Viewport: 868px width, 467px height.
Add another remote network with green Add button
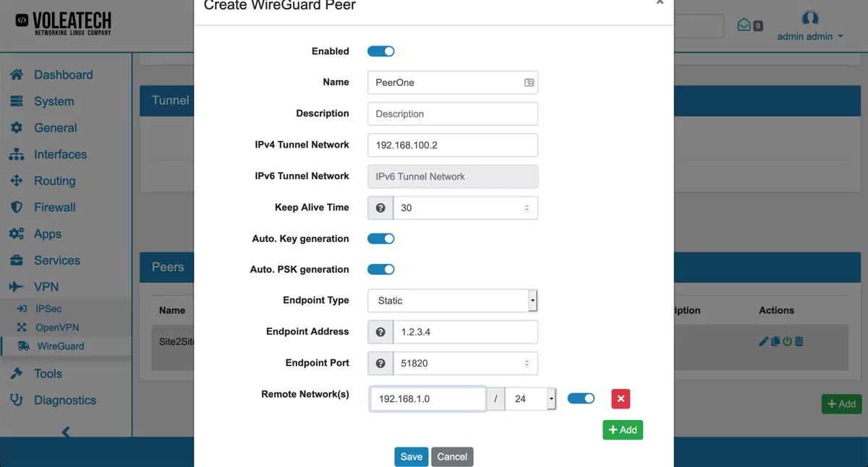click(622, 429)
